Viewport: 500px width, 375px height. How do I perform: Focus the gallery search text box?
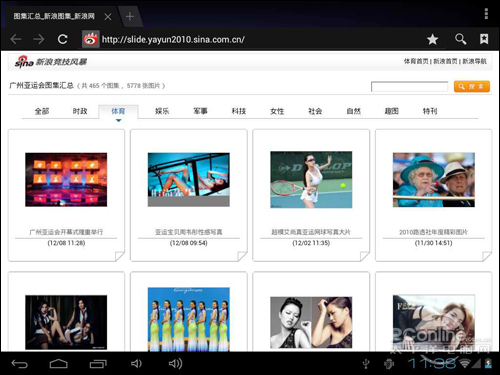[410, 87]
